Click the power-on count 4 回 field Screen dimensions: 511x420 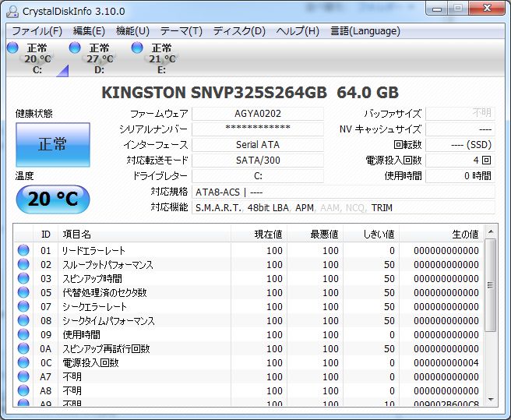[460, 161]
